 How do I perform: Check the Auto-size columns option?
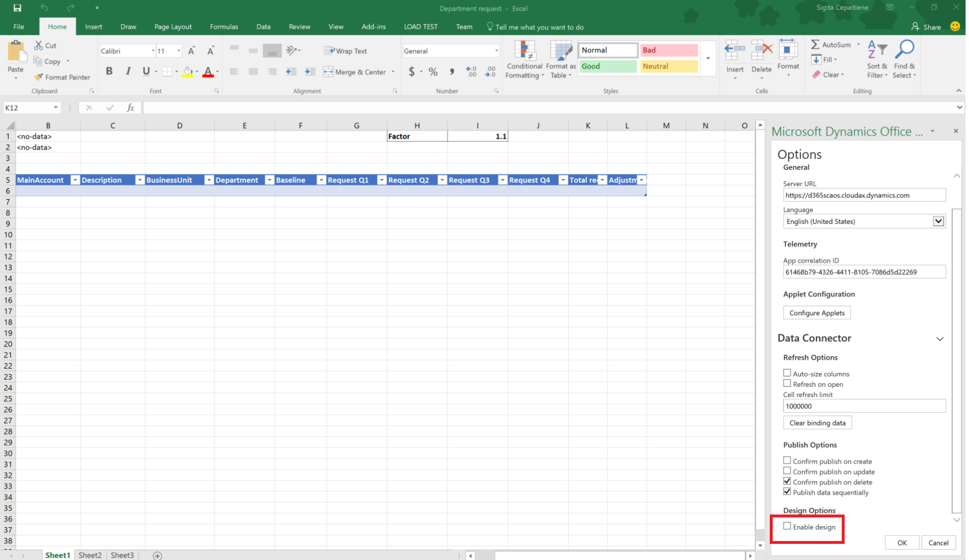pos(787,372)
